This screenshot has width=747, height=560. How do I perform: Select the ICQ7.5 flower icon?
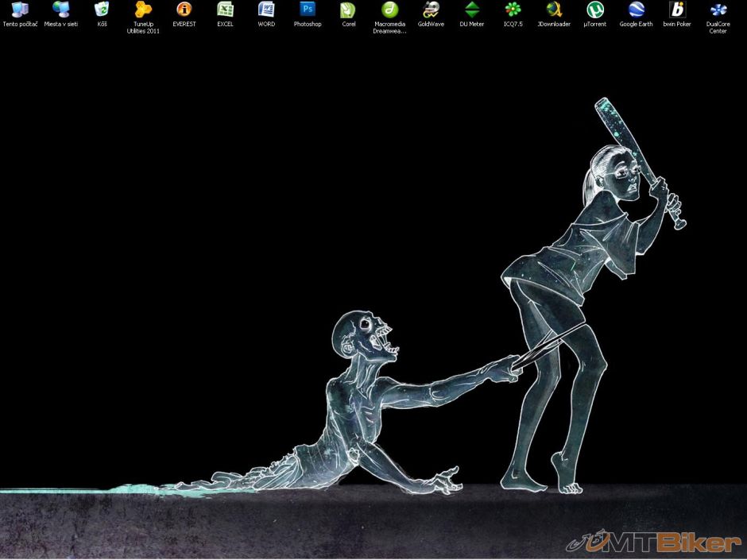tap(513, 10)
